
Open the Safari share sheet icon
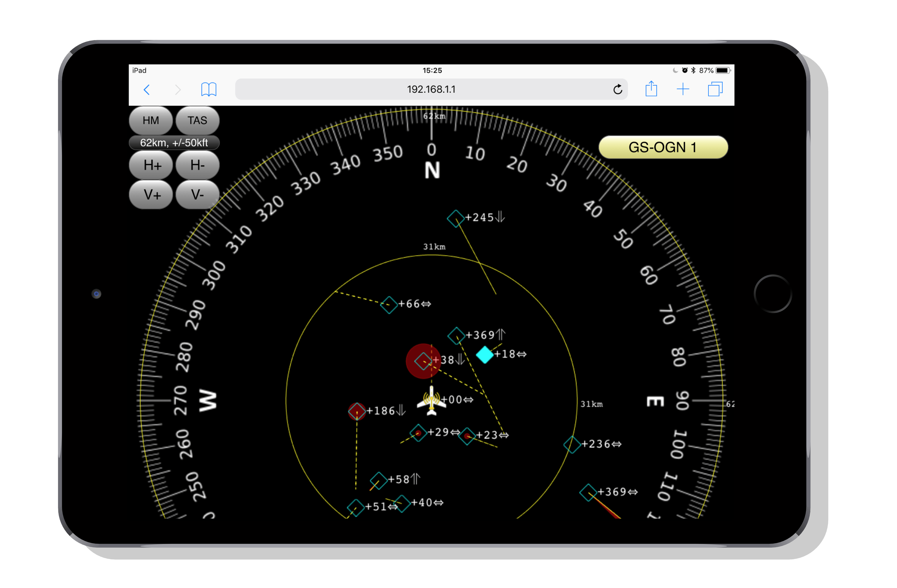pyautogui.click(x=651, y=89)
